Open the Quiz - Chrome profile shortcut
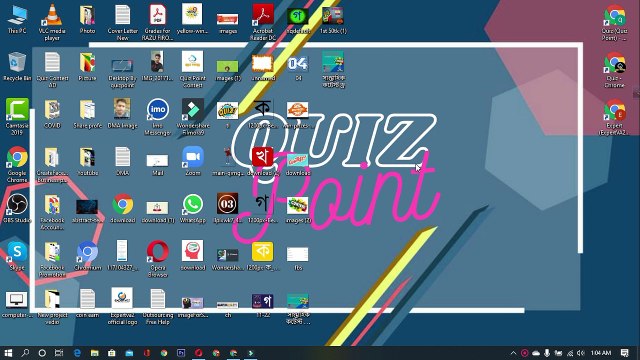Image resolution: width=640 pixels, height=360 pixels. [615, 70]
